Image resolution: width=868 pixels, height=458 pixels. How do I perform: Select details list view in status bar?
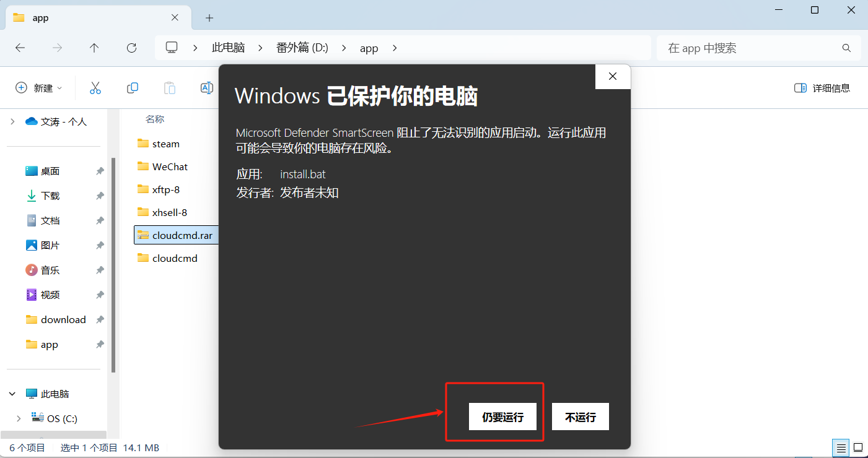[x=841, y=447]
